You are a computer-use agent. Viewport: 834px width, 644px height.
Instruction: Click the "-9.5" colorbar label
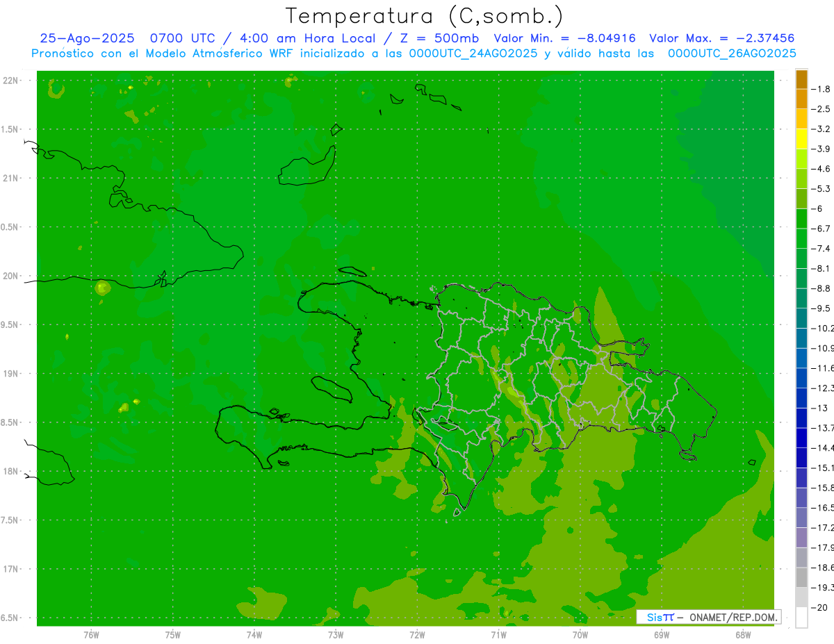821,308
